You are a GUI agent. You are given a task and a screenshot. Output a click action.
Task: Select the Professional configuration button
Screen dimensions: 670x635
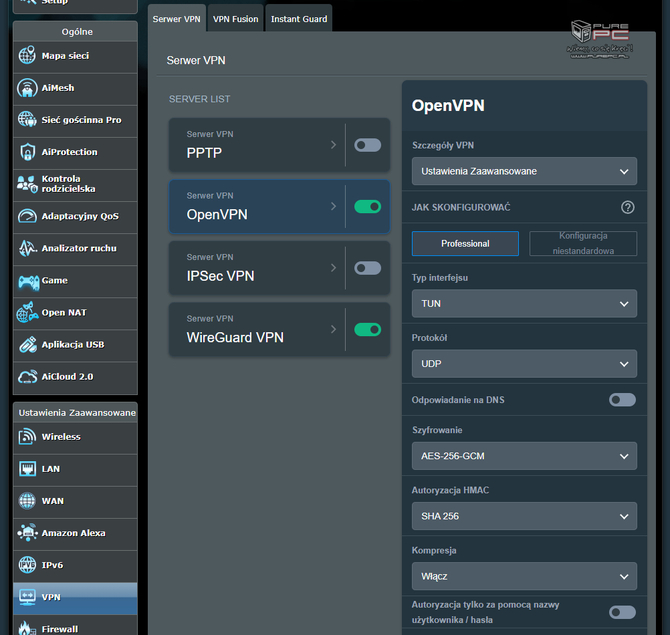pyautogui.click(x=465, y=244)
